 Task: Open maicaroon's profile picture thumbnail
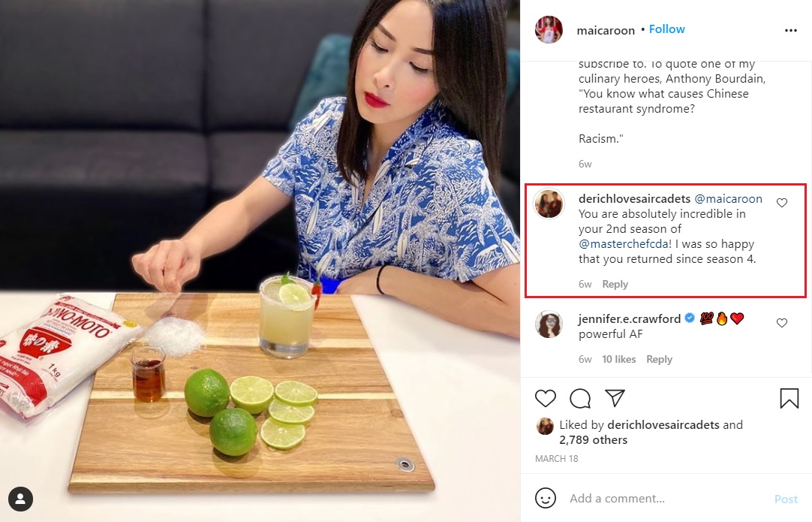click(549, 29)
